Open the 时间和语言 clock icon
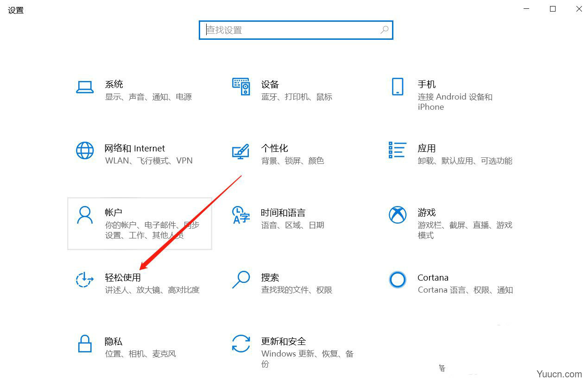The image size is (588, 388). point(241,215)
